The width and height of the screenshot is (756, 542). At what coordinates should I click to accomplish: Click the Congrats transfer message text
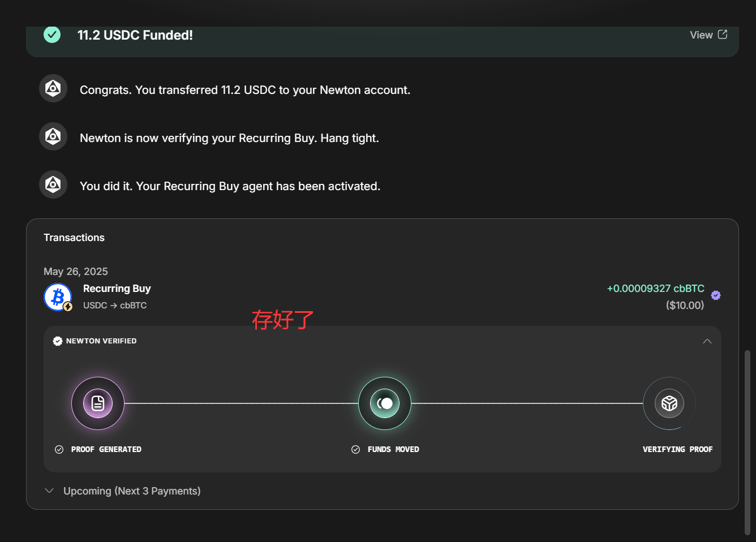pos(245,90)
